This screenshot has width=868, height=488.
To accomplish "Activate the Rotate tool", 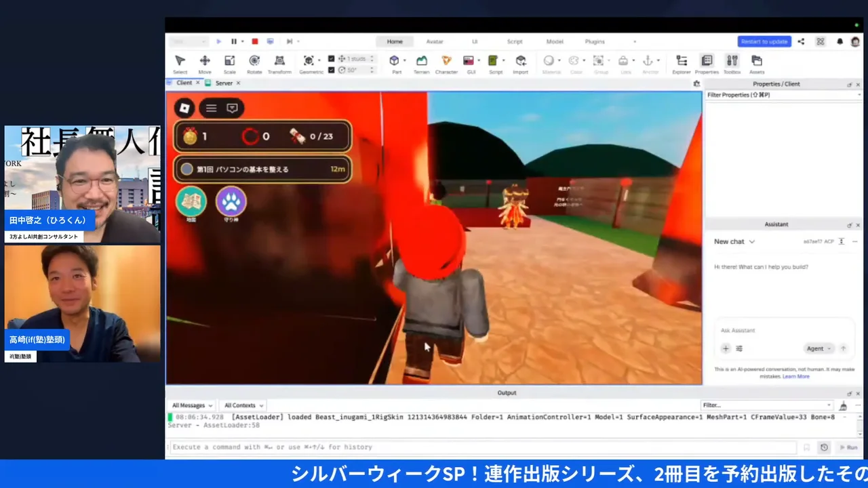I will pos(254,64).
